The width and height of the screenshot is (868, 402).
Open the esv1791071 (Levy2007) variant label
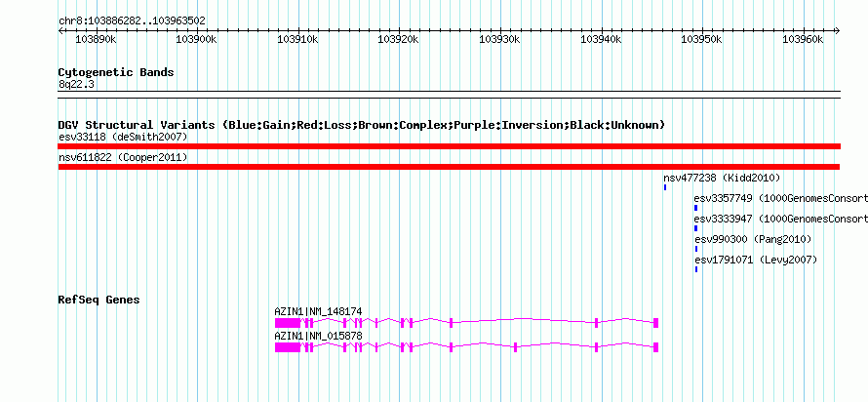point(756,260)
